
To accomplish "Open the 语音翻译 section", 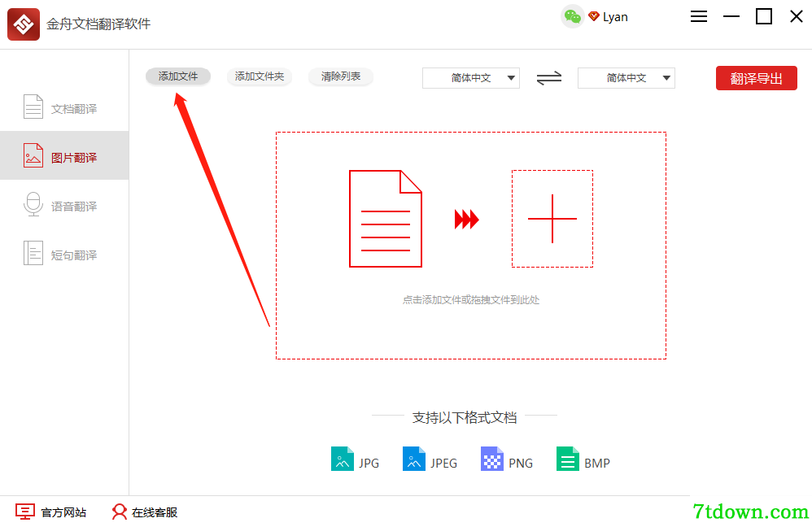I will pos(64,204).
